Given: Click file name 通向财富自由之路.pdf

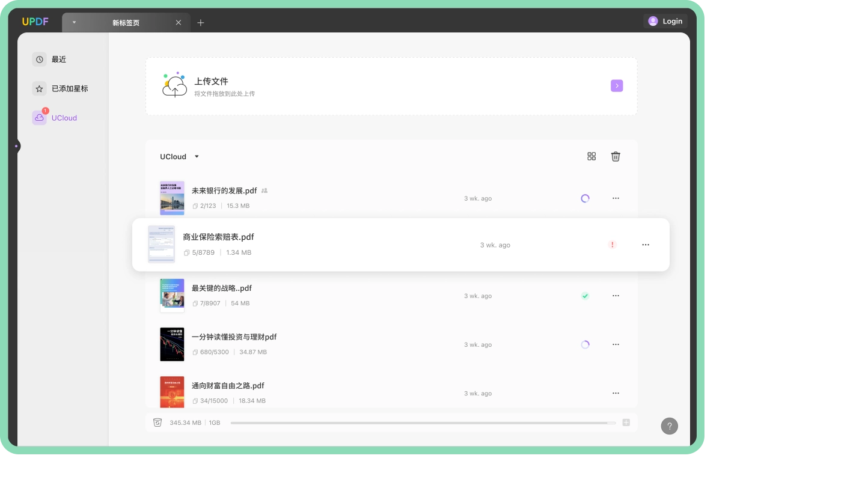Looking at the screenshot, I should [228, 386].
